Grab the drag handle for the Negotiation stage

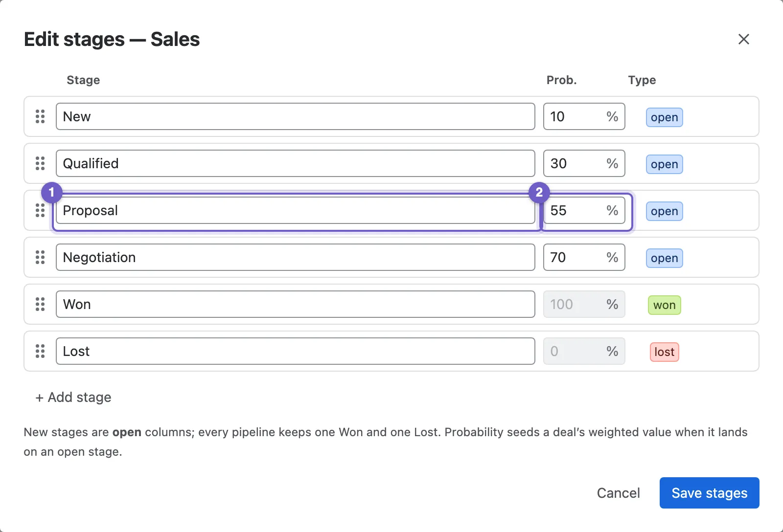click(40, 257)
